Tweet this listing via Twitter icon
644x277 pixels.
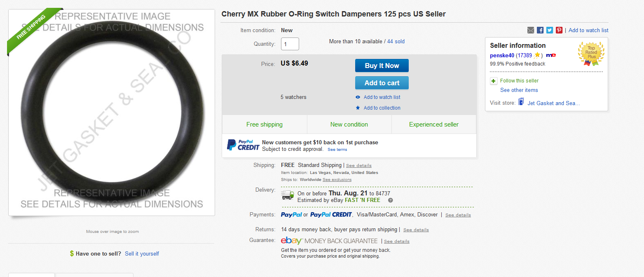click(550, 30)
